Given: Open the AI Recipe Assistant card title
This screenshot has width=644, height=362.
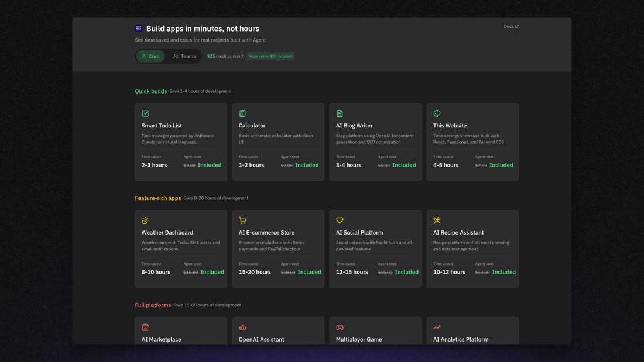Looking at the screenshot, I should [x=458, y=232].
